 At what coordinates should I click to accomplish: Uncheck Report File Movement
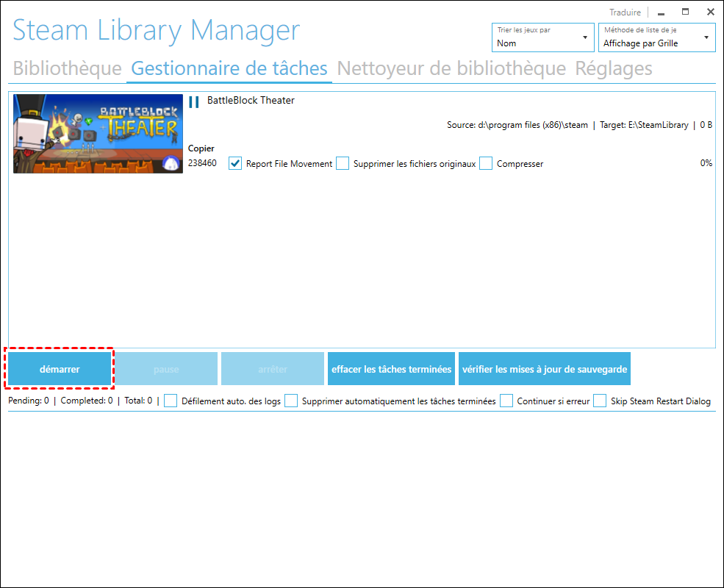(x=235, y=163)
